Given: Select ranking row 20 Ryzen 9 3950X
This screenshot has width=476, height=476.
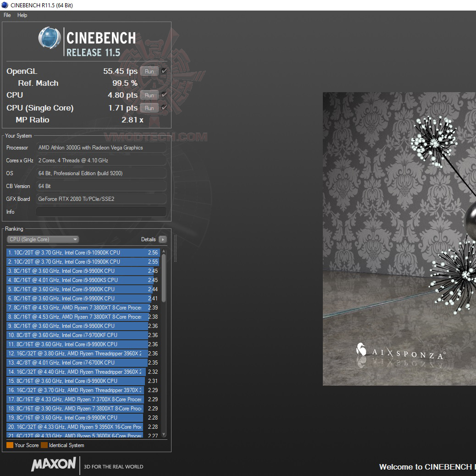Looking at the screenshot, I should click(x=83, y=427).
